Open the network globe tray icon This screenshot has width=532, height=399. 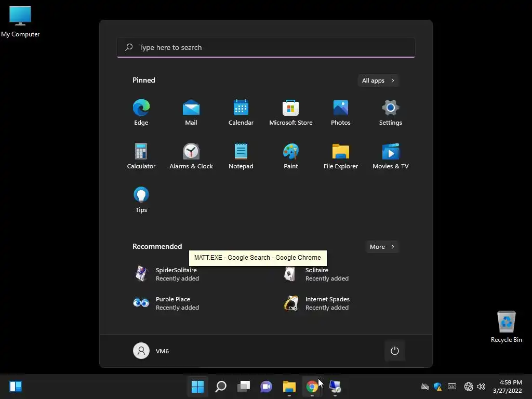pos(469,386)
